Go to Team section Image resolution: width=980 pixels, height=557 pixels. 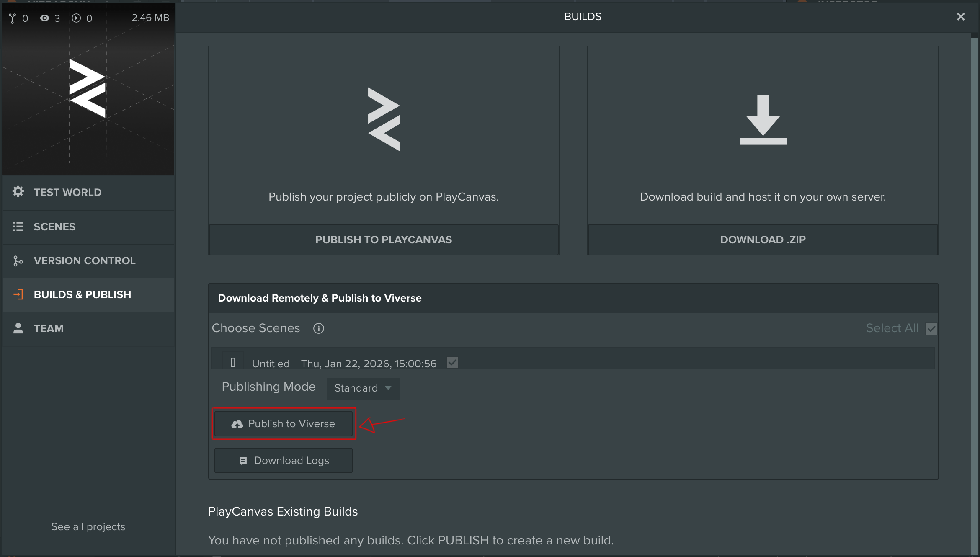point(49,328)
